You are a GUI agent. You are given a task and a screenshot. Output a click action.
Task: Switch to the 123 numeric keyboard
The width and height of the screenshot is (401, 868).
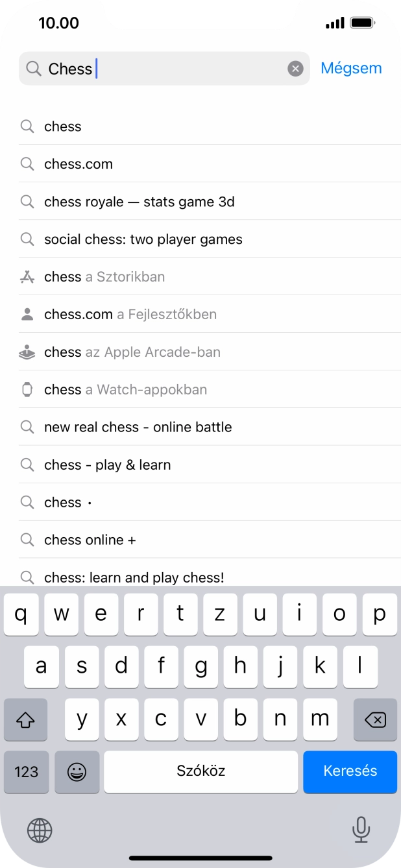[27, 771]
